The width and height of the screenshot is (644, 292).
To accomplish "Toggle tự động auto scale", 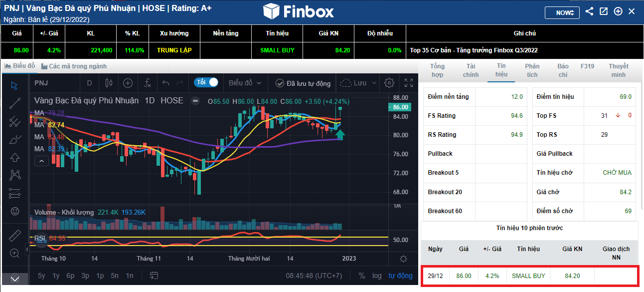I will (401, 276).
